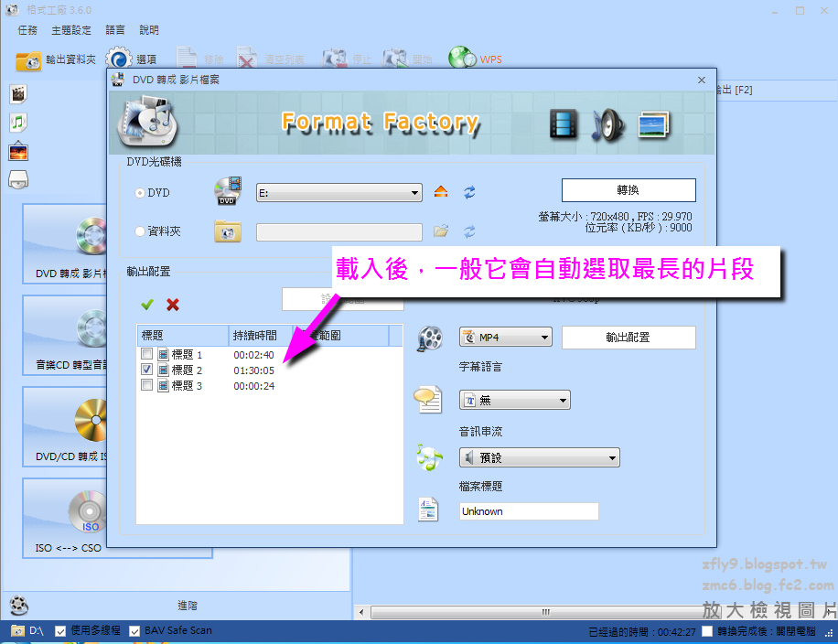The height and width of the screenshot is (644, 838).
Task: Toggle BAV Safe Scan checkbox
Action: tap(134, 631)
